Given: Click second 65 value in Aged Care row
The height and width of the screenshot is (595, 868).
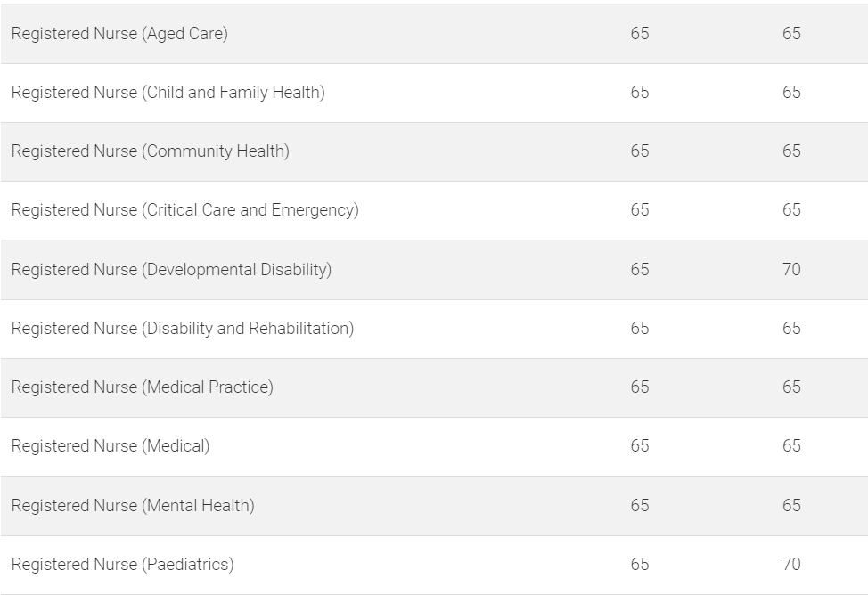Looking at the screenshot, I should click(x=791, y=33).
